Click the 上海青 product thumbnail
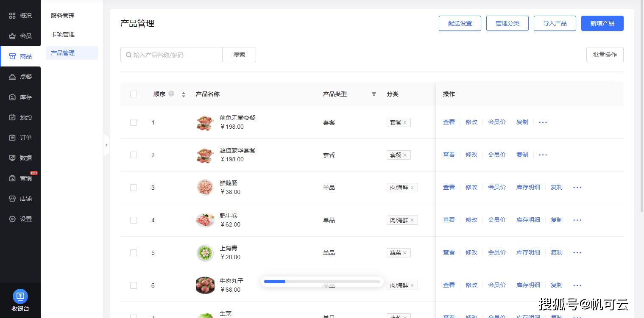 tap(205, 253)
